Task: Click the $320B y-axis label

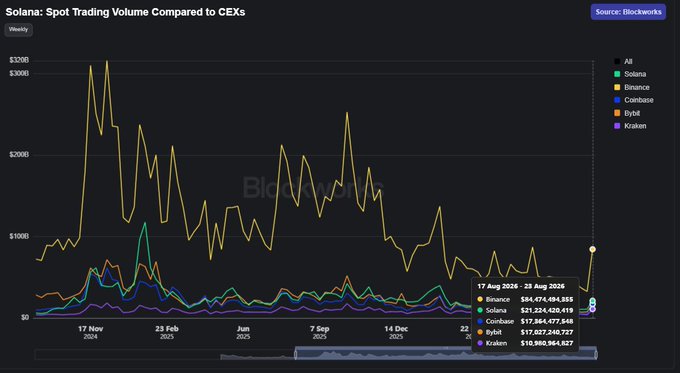Action: click(x=19, y=60)
